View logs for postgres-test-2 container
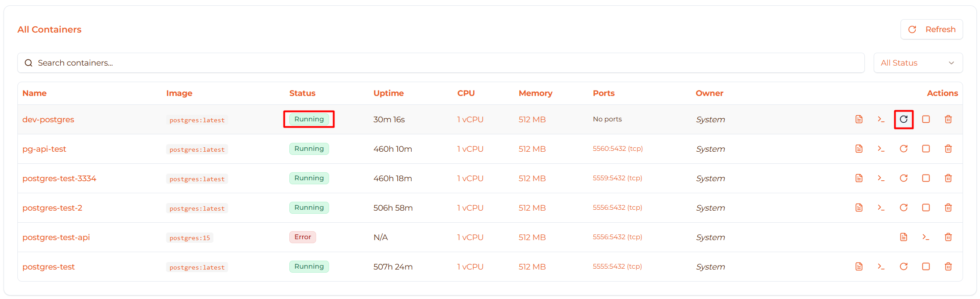Image resolution: width=980 pixels, height=299 pixels. click(859, 208)
